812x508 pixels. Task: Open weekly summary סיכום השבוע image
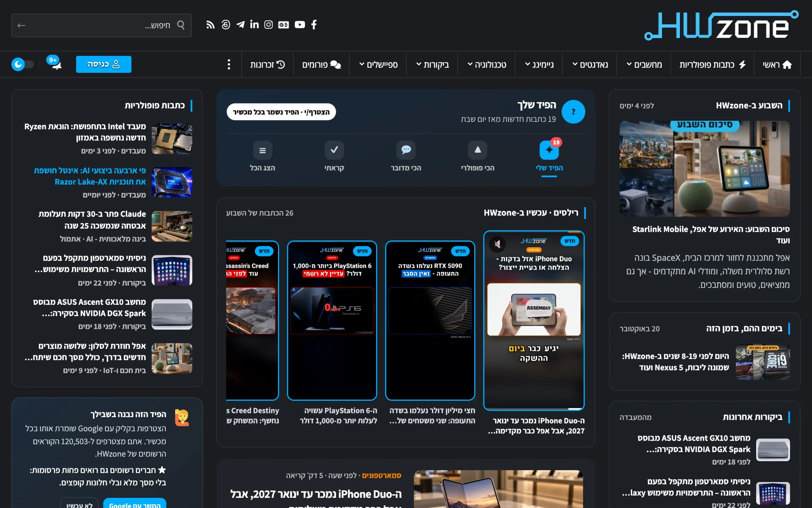tap(704, 168)
